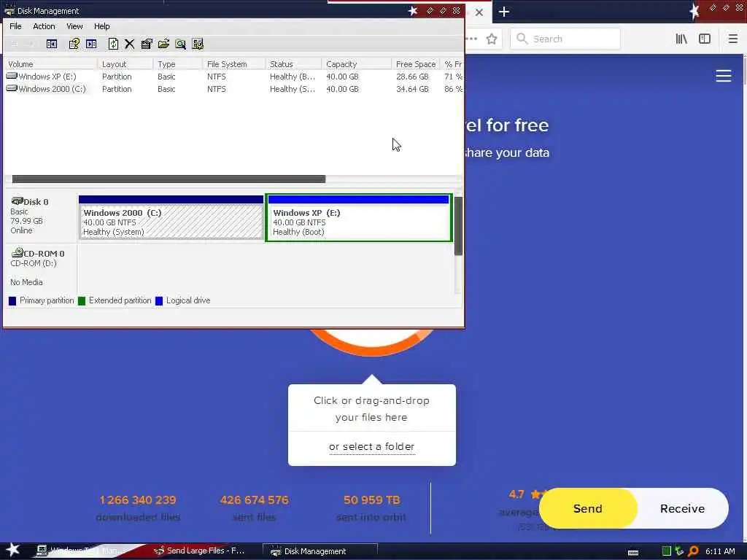747x560 pixels.
Task: Open the Action menu
Action: click(44, 26)
